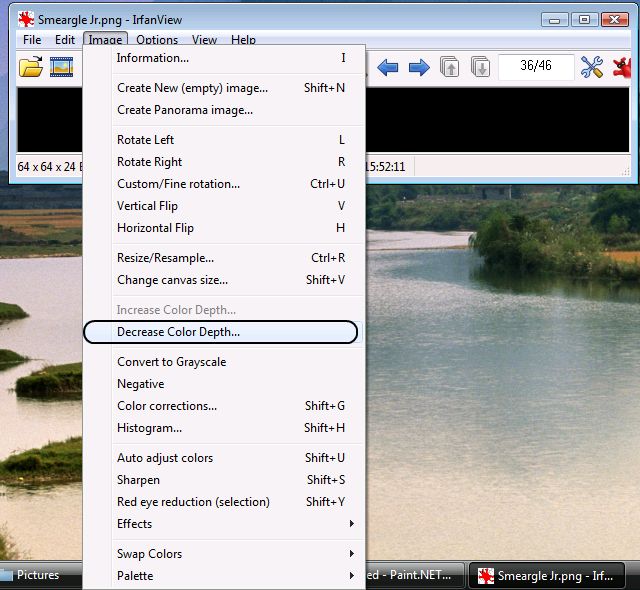Choose Create Panorama image...
The width and height of the screenshot is (640, 590).
[x=223, y=110]
